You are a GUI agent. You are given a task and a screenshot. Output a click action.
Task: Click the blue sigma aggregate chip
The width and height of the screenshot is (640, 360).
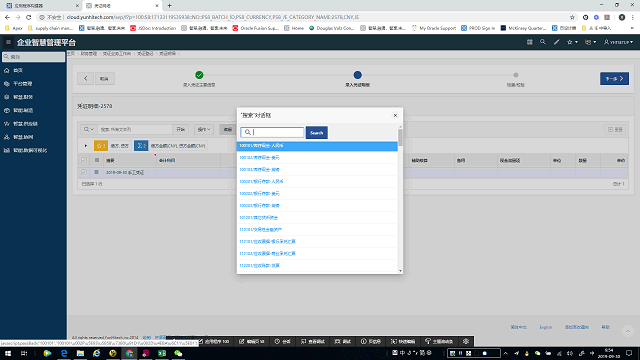tap(141, 146)
